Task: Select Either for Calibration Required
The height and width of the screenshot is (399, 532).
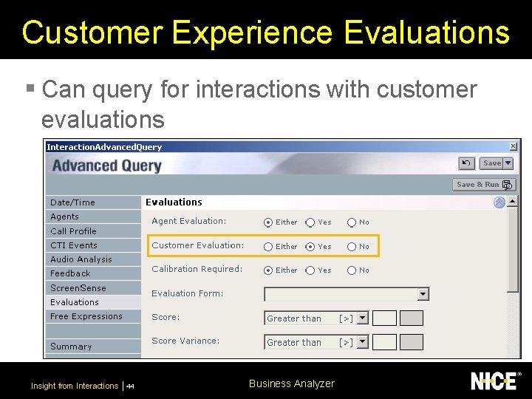Action: click(x=268, y=270)
